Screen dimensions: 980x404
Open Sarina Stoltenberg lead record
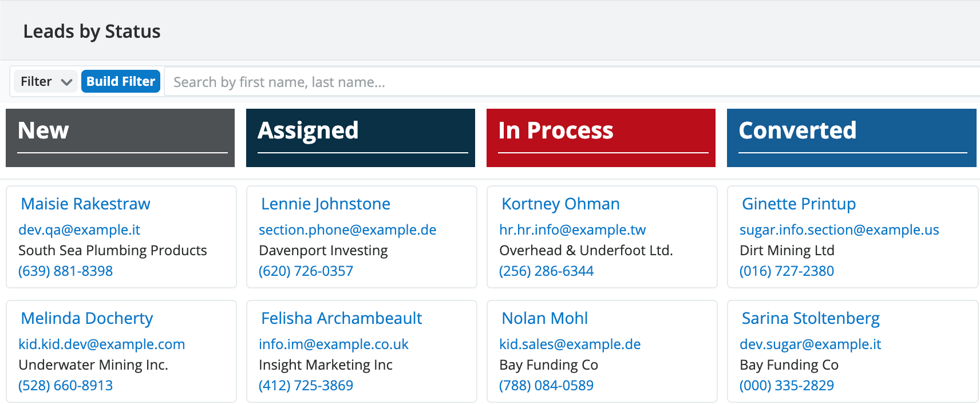(811, 318)
